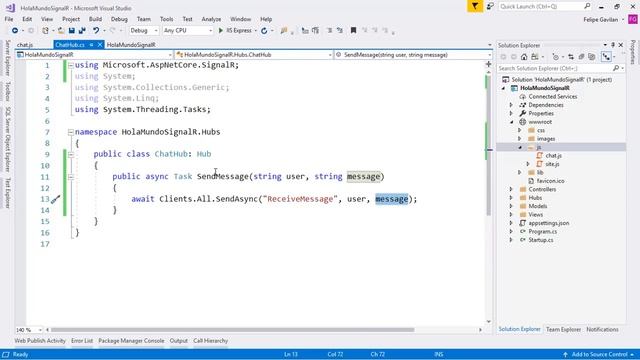
Task: Collapse the ChatHub class code block
Action: click(71, 155)
